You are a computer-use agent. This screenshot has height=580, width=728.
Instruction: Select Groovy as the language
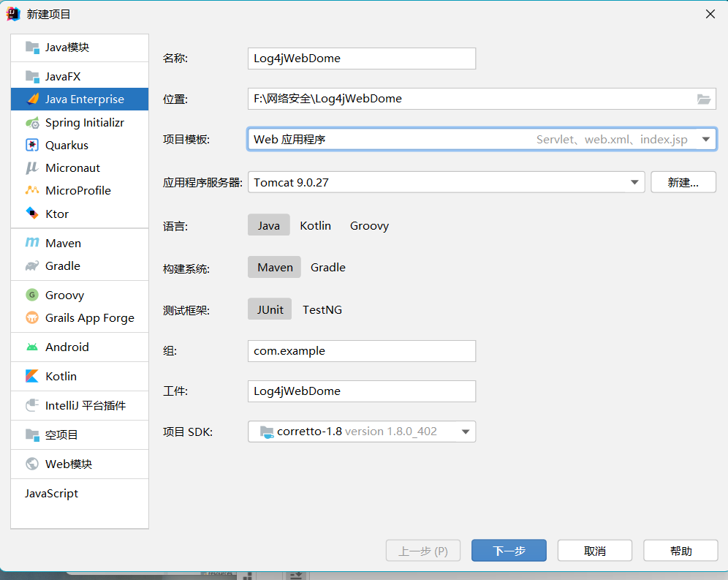tap(369, 225)
